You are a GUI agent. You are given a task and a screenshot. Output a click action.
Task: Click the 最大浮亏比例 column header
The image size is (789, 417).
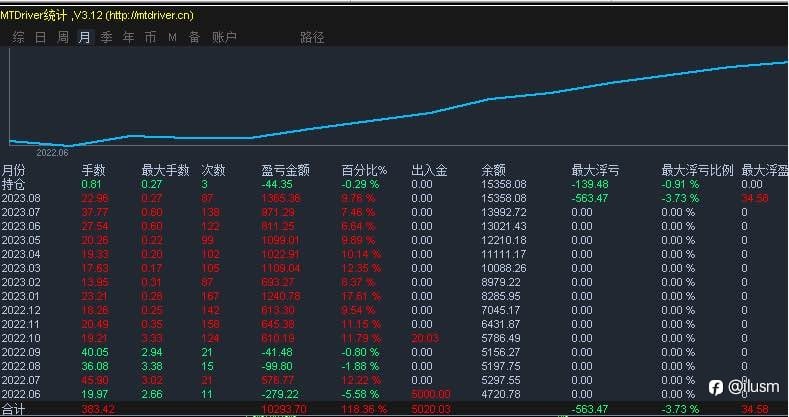[697, 170]
